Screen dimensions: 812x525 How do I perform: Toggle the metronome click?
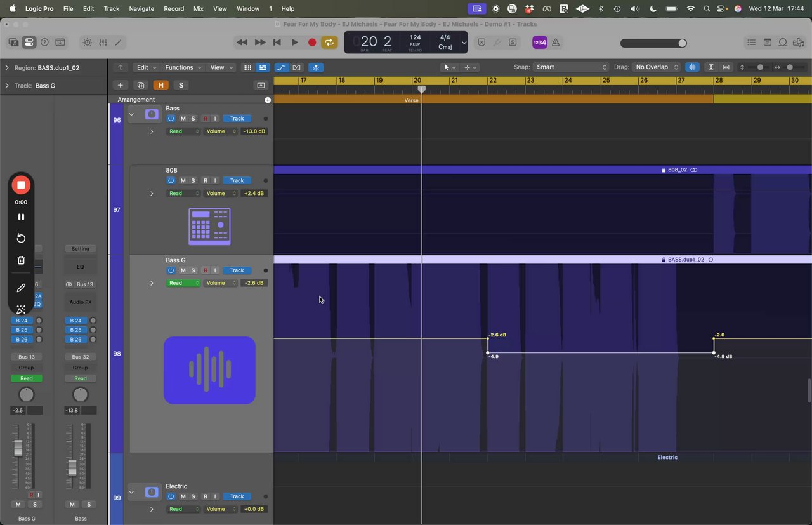[x=556, y=43]
